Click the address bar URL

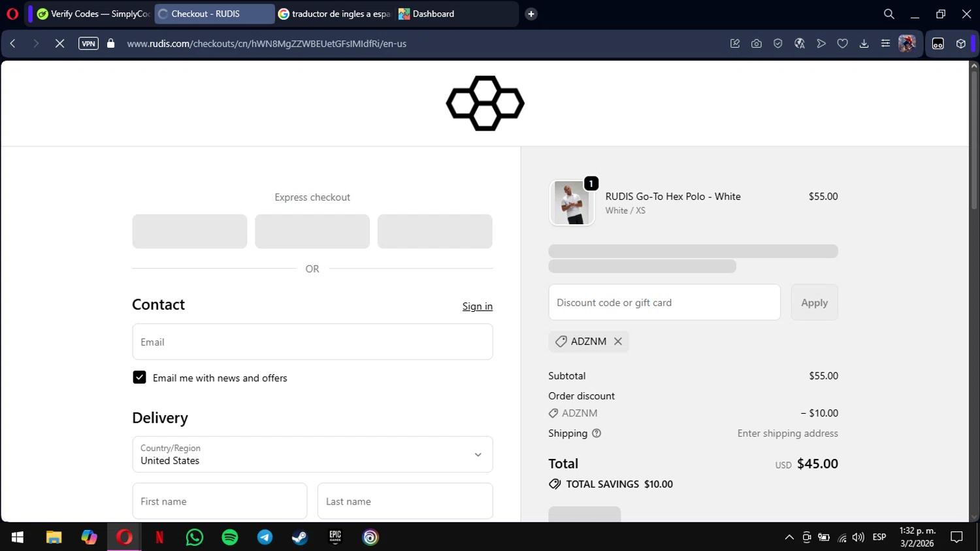point(267,44)
